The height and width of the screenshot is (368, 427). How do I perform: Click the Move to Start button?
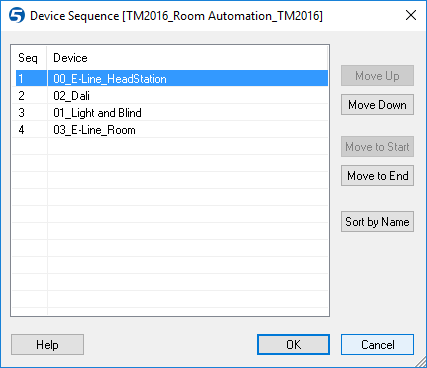377,147
